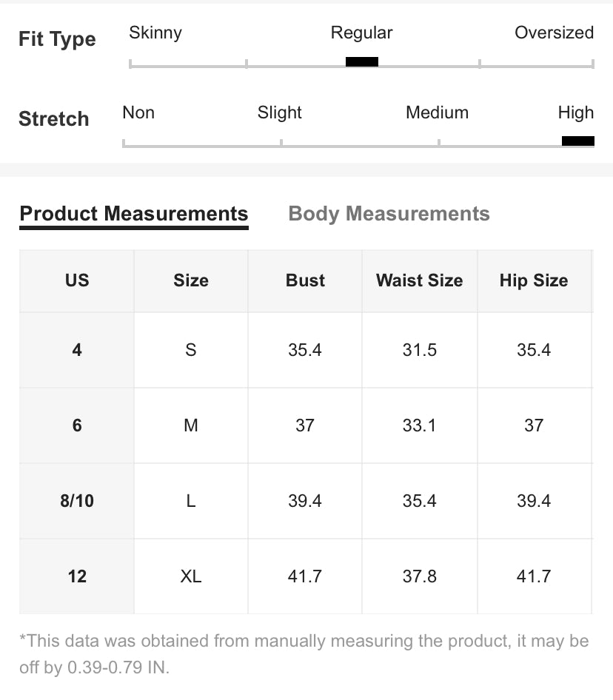This screenshot has width=613, height=700.
Task: Click the Waist Size column header
Action: (420, 280)
